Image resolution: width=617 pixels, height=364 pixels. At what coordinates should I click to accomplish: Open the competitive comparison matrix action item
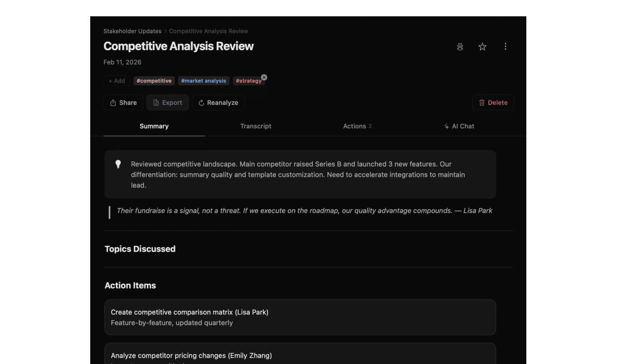[x=300, y=317]
